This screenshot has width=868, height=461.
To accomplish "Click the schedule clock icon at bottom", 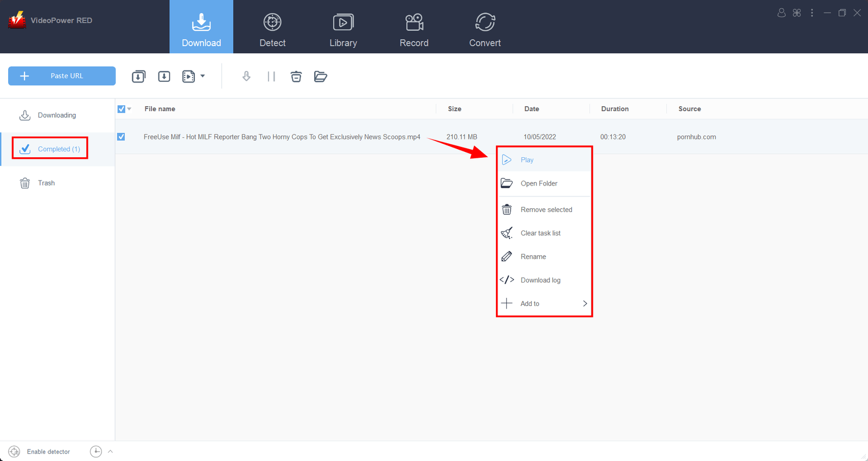I will tap(96, 451).
